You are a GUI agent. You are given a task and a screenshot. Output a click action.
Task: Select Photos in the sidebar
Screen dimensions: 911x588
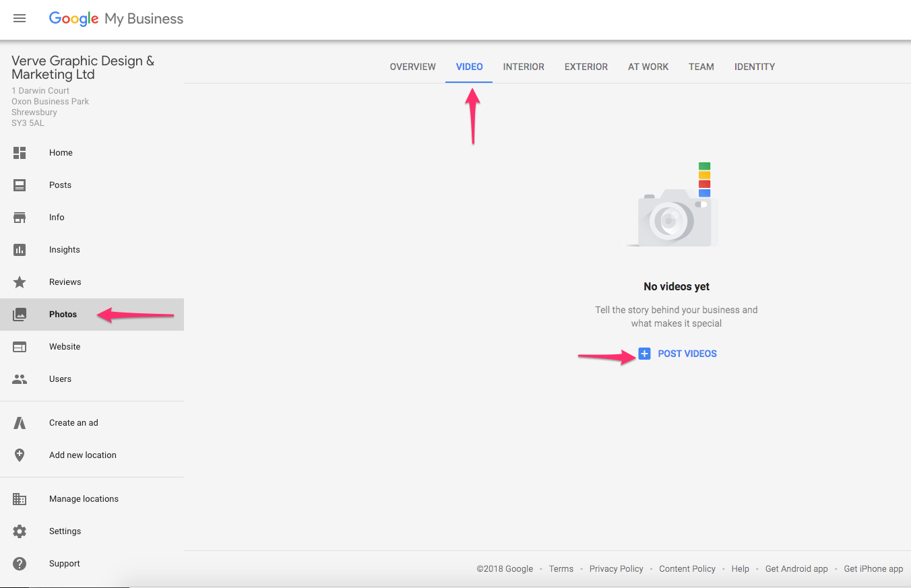coord(63,315)
